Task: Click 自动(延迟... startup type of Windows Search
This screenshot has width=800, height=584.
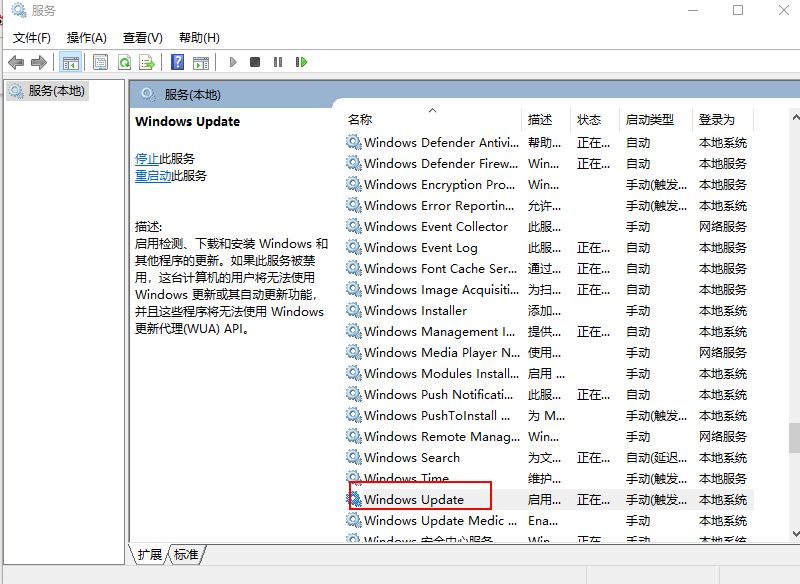Action: (656, 458)
